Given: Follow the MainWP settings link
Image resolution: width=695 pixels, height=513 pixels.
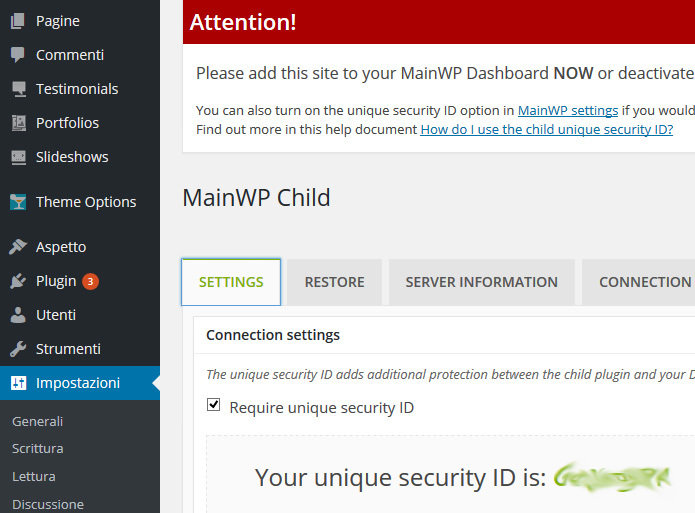Looking at the screenshot, I should pyautogui.click(x=568, y=110).
